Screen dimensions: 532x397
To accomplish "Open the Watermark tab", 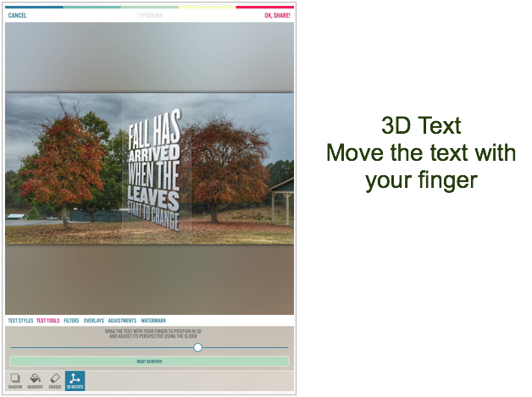I will pyautogui.click(x=153, y=321).
